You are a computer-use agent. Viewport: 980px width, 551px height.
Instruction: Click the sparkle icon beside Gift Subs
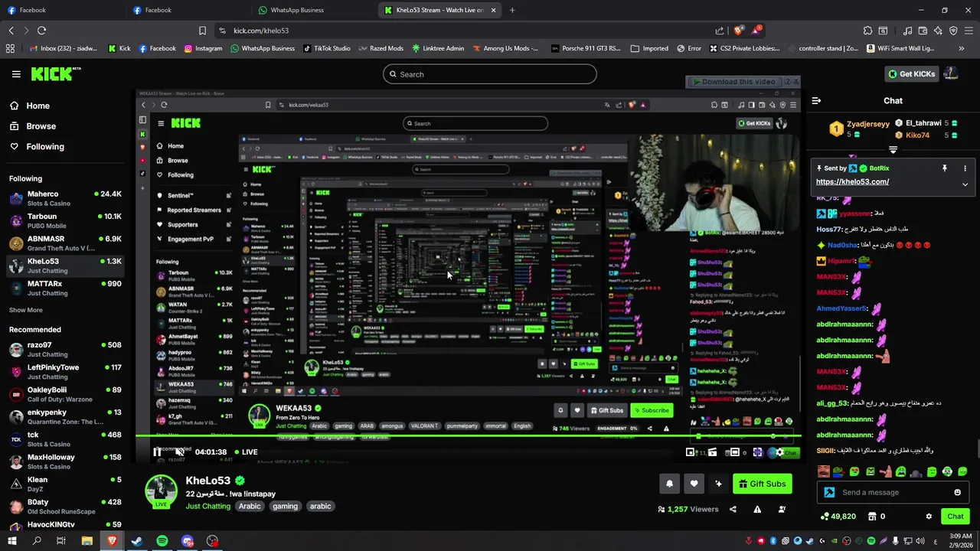click(x=718, y=484)
